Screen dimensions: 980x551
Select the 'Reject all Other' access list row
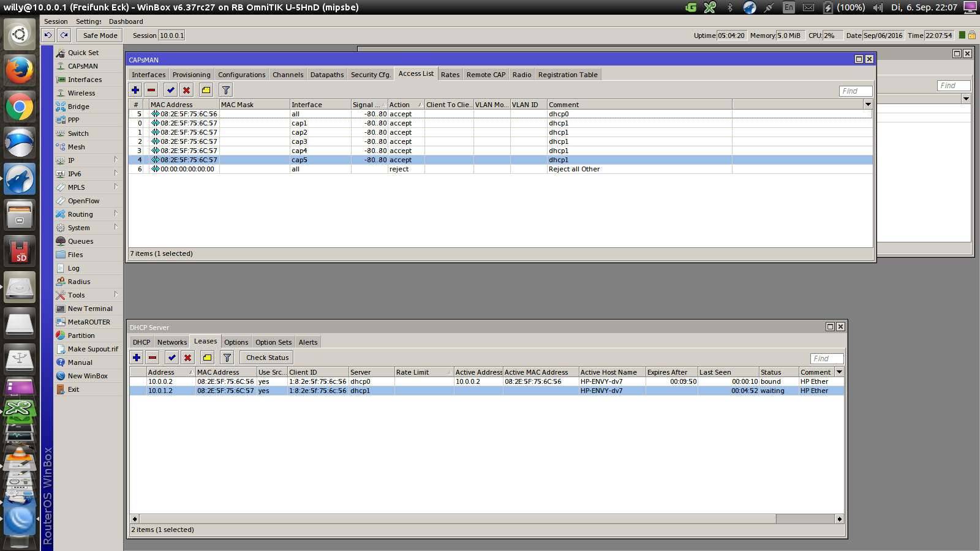(501, 169)
